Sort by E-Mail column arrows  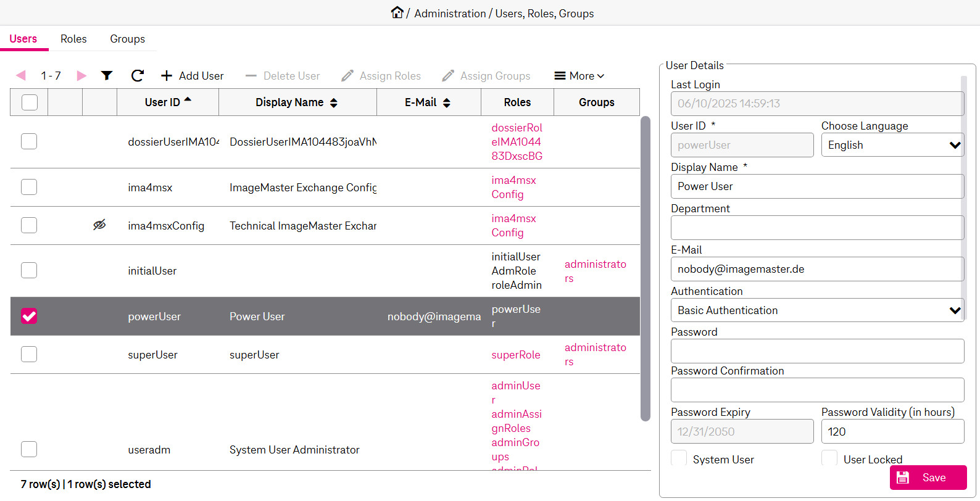pyautogui.click(x=447, y=102)
